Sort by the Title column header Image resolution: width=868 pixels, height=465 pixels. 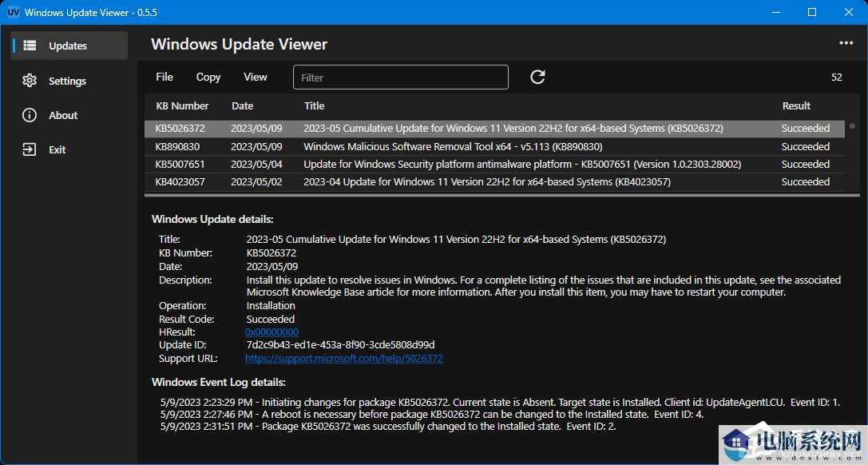(314, 105)
